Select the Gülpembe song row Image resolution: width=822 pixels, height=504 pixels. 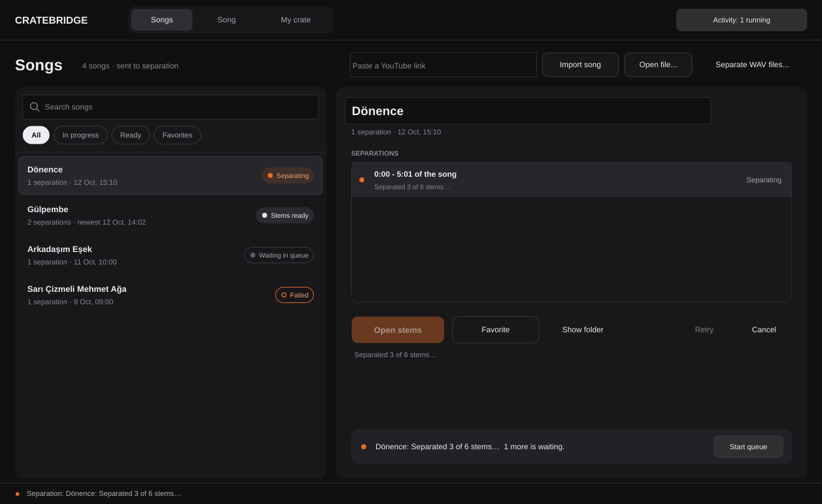[171, 215]
